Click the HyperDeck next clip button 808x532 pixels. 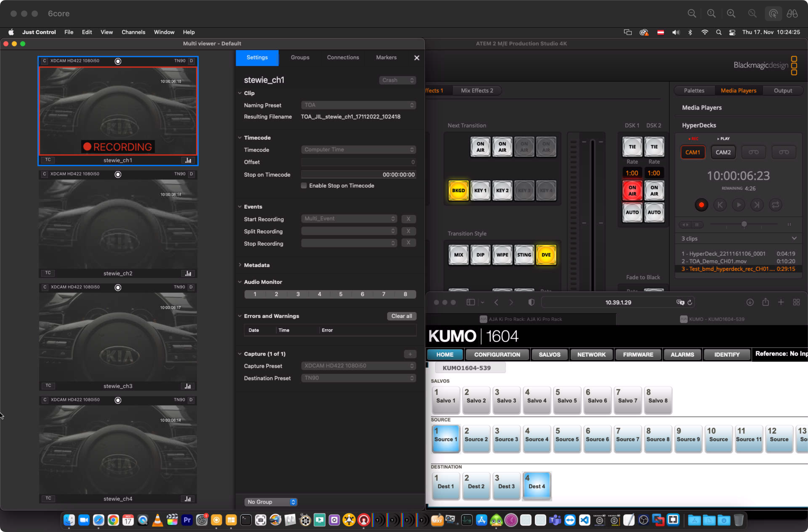click(757, 205)
